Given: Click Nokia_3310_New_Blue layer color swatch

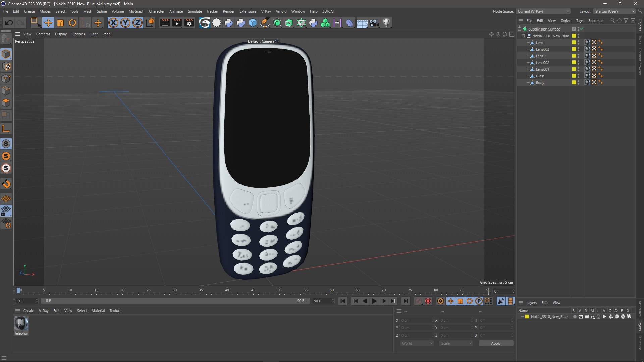Looking at the screenshot, I should pyautogui.click(x=527, y=317).
